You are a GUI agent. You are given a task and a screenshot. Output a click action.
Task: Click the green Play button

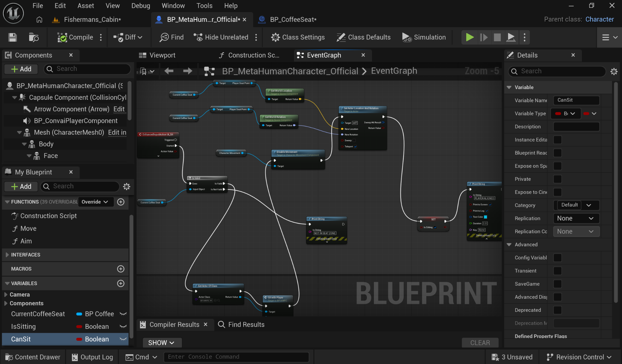point(470,37)
